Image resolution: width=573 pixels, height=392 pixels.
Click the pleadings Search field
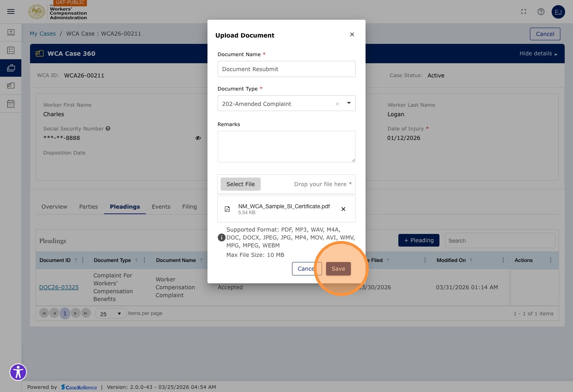500,240
